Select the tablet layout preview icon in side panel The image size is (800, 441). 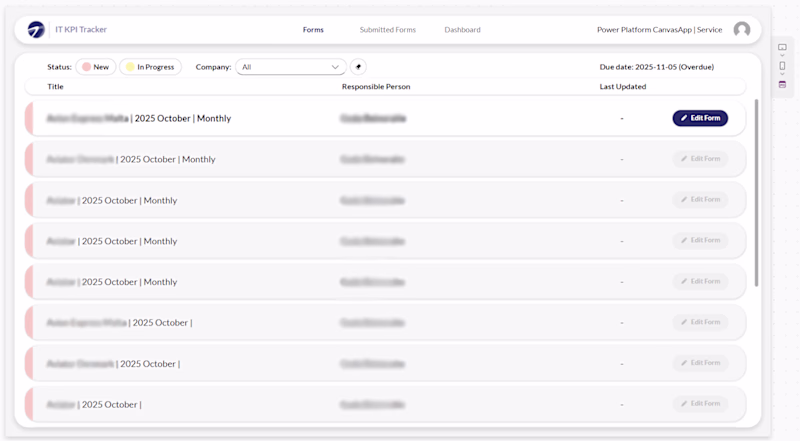782,47
